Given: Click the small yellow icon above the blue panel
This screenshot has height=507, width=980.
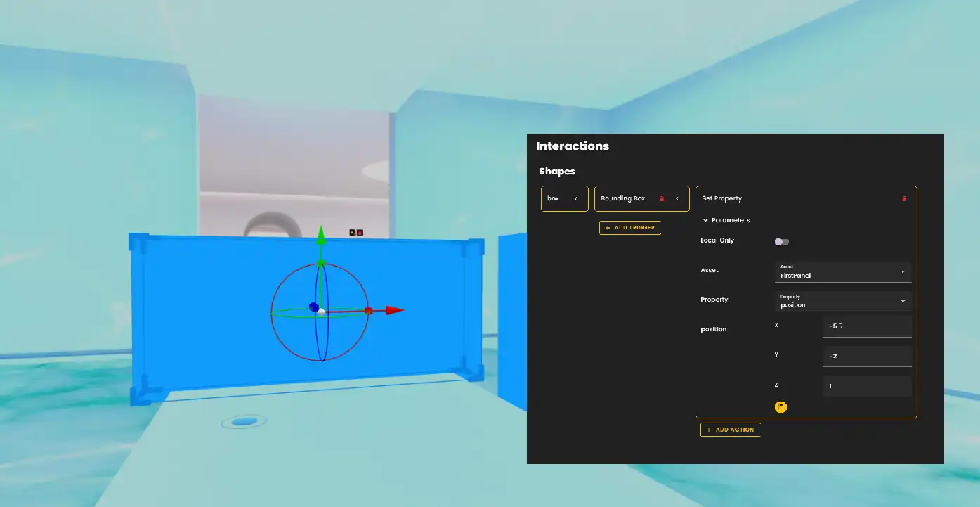Looking at the screenshot, I should [353, 232].
